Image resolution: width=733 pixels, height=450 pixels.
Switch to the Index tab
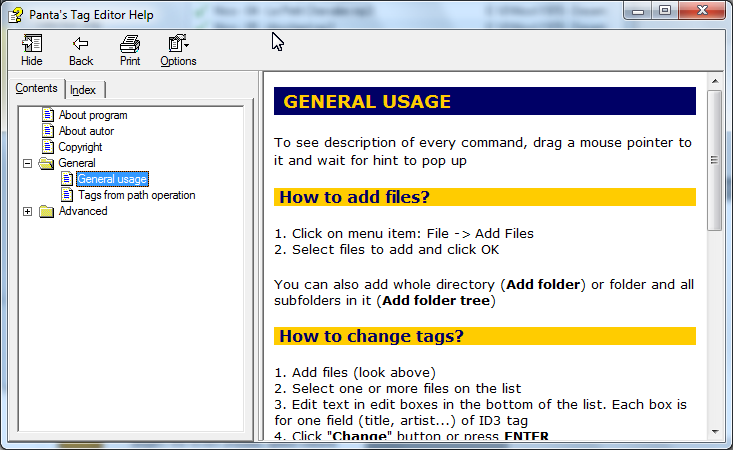83,90
